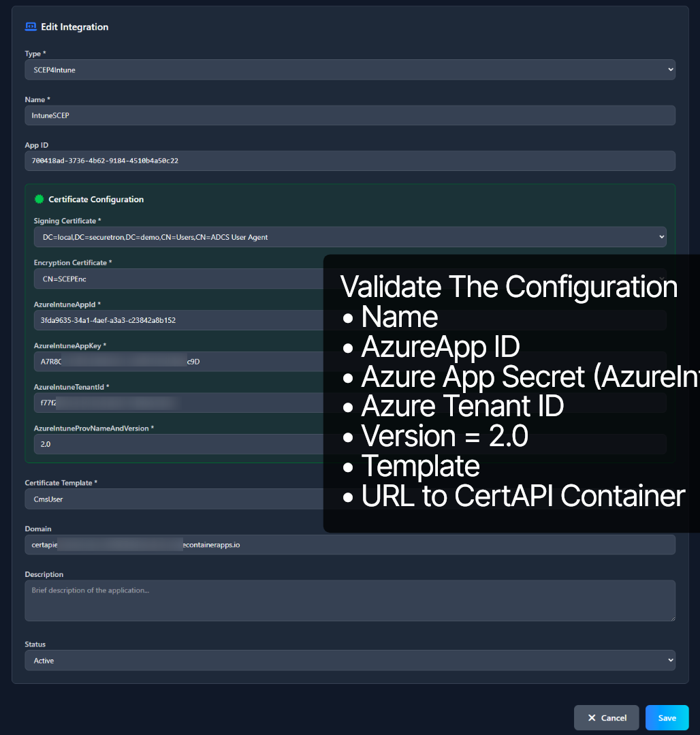Click the green seal icon near Certificate Configuration
Image resolution: width=700 pixels, height=735 pixels.
pos(39,199)
